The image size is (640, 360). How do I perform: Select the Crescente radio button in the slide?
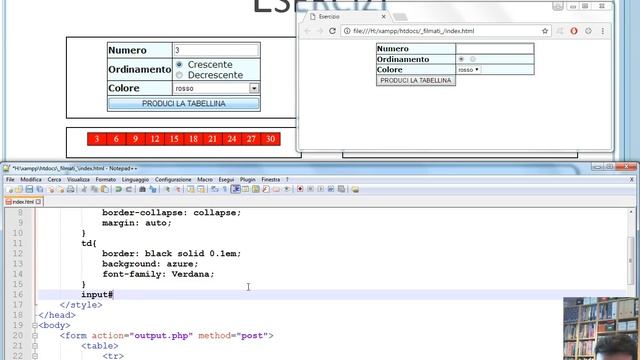(x=179, y=64)
